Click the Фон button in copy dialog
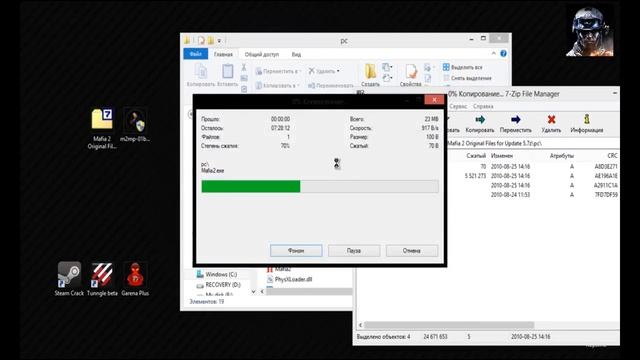This screenshot has height=360, width=640. 296,251
